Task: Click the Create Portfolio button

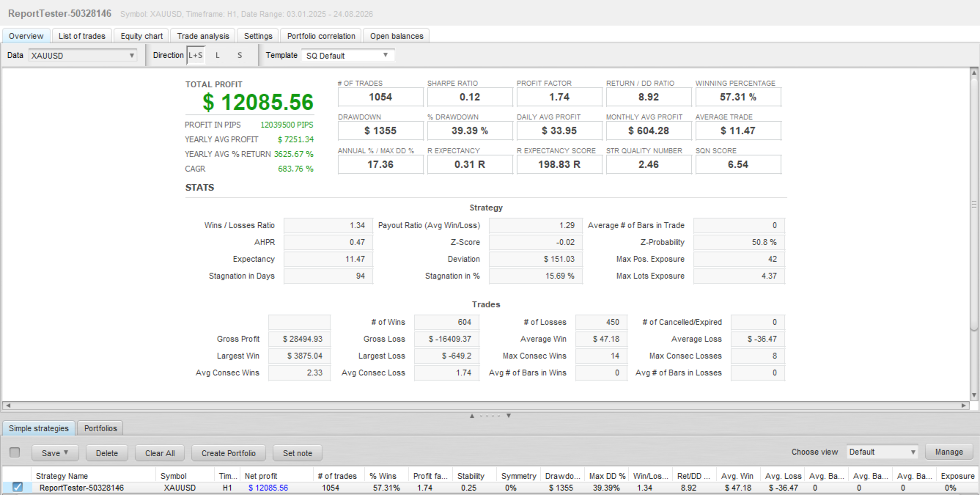Action: point(229,453)
